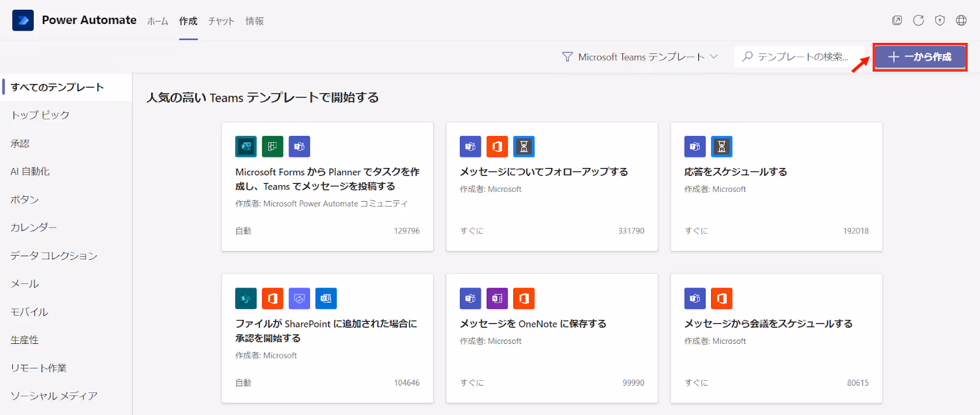Click Teams icon in Forms to Planner card
Image resolution: width=980 pixels, height=415 pixels.
[300, 147]
